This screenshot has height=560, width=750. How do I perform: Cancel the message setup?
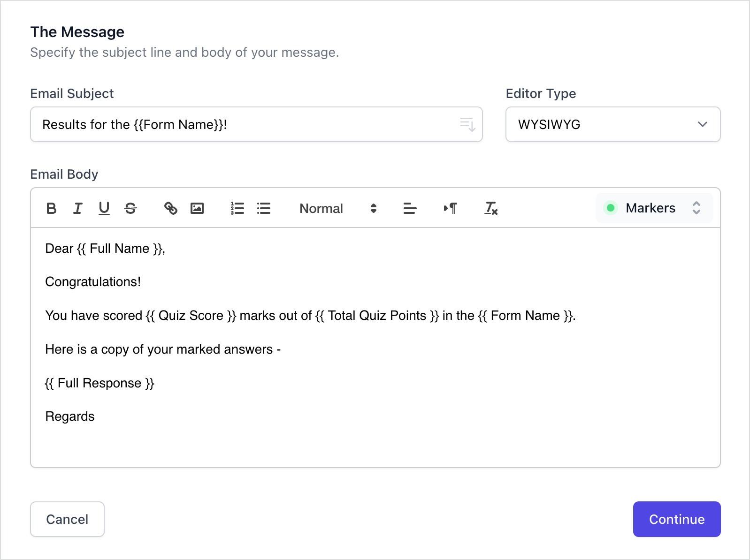pos(67,519)
